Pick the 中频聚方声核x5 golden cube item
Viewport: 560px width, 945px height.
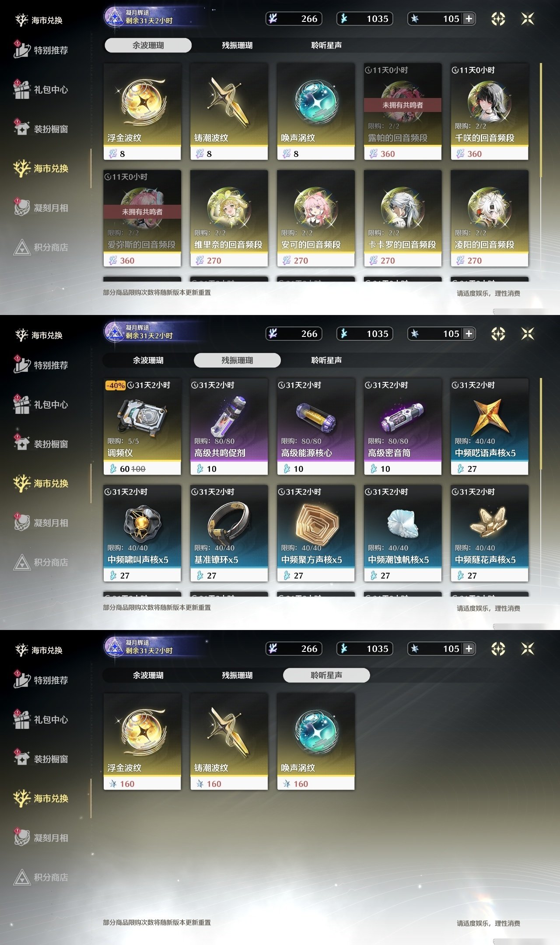[316, 533]
